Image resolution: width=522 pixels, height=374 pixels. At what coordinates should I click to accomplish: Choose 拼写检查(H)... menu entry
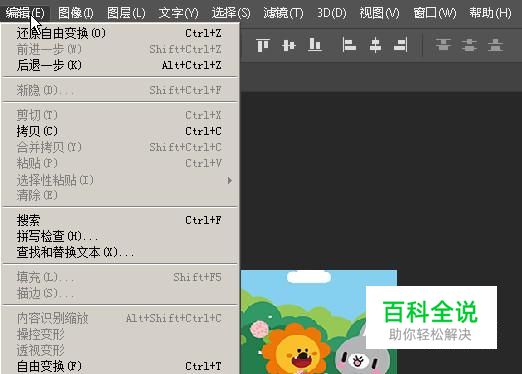120,236
